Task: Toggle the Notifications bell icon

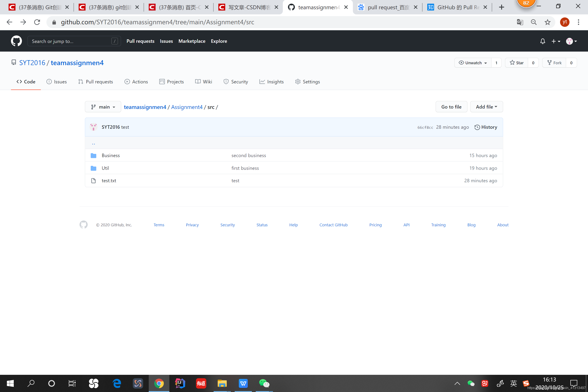Action: pos(542,41)
